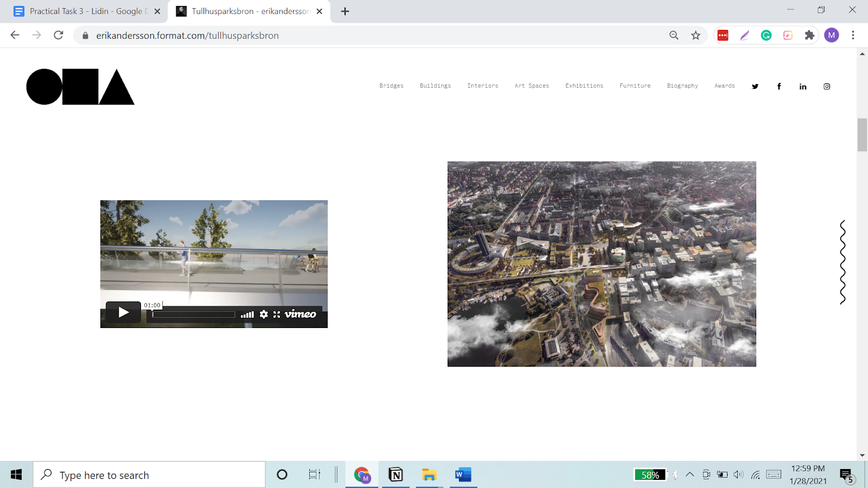Open the Wi-Fi network tray icon
Screen dimensions: 868x488
point(755,475)
